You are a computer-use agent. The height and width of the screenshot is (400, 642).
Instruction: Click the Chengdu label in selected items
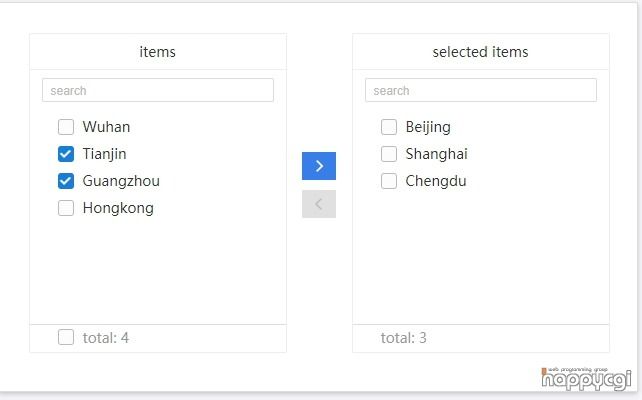(436, 181)
